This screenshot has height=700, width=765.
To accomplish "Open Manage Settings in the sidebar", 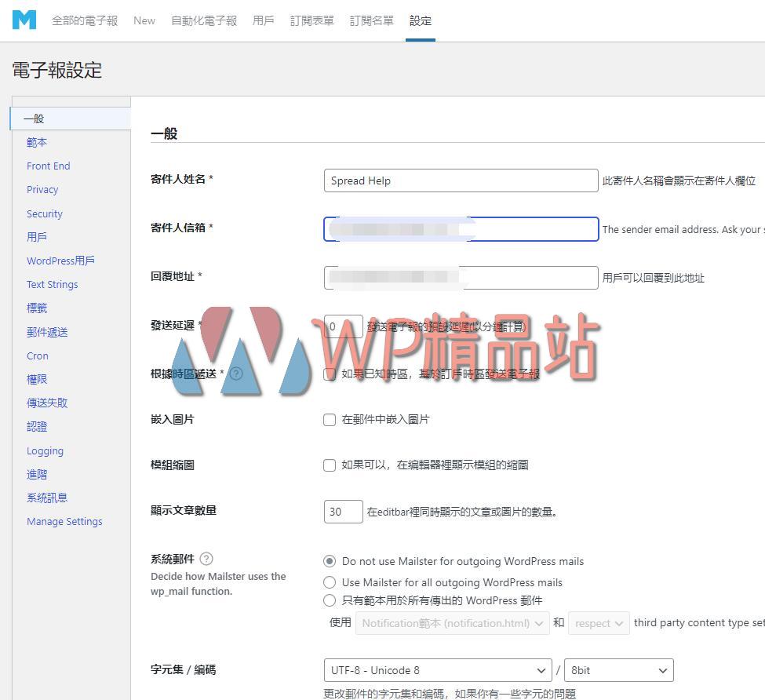I will pyautogui.click(x=64, y=521).
